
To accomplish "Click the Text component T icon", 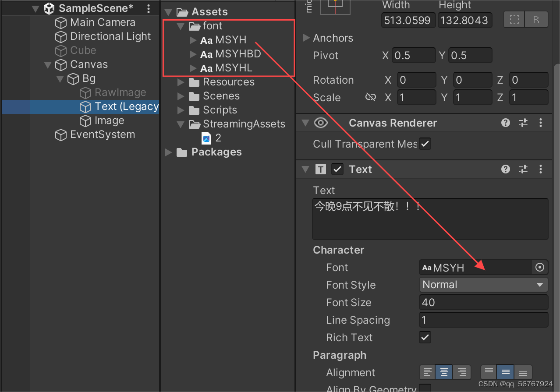I will pyautogui.click(x=321, y=169).
